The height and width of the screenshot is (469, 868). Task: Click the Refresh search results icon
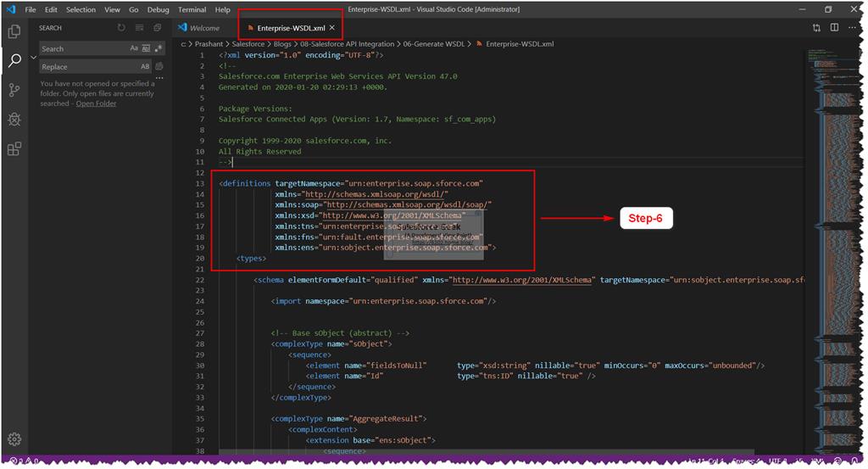point(121,28)
